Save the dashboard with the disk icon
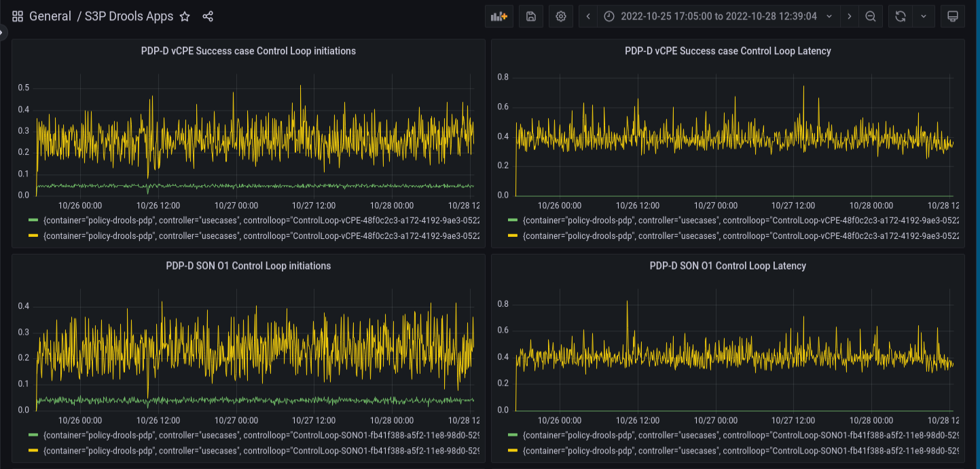This screenshot has height=469, width=980. [x=531, y=16]
